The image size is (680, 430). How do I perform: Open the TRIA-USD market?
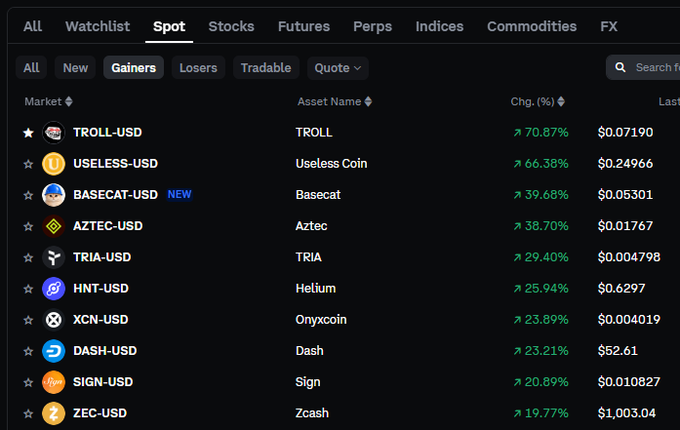pyautogui.click(x=102, y=257)
